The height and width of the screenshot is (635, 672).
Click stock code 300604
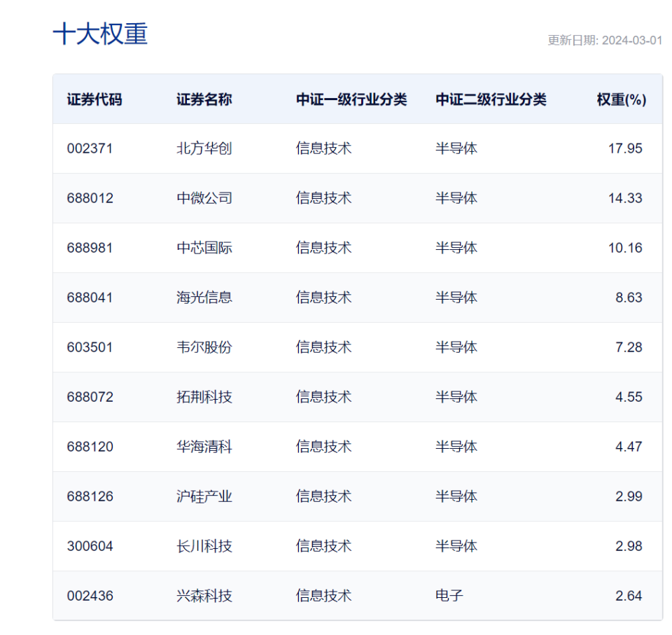[x=90, y=546]
